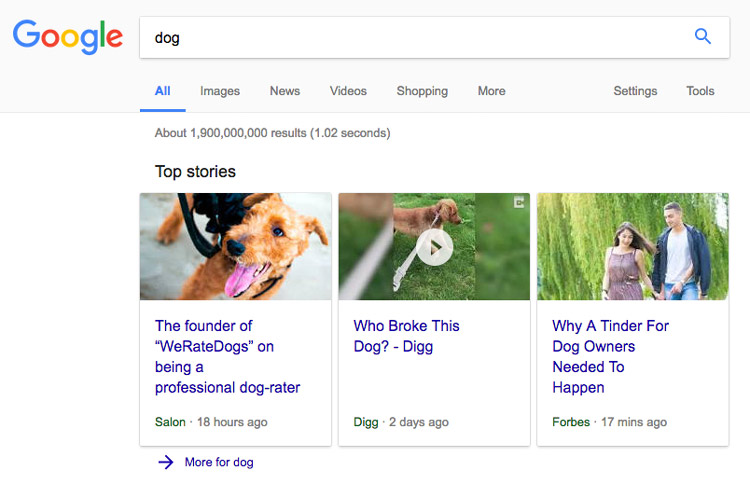Image resolution: width=750 pixels, height=498 pixels.
Task: Click the Top stories heading
Action: [195, 171]
